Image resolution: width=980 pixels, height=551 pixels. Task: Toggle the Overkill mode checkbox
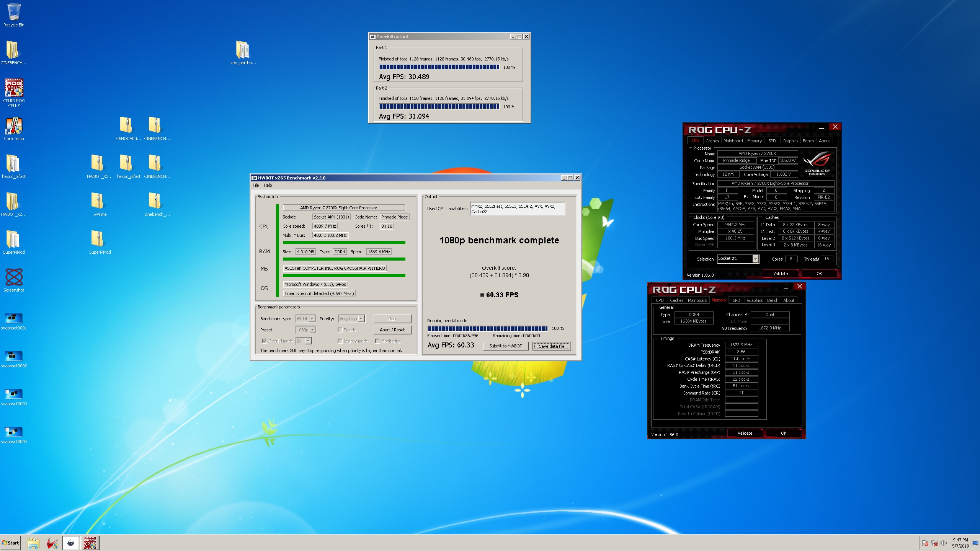tap(264, 341)
